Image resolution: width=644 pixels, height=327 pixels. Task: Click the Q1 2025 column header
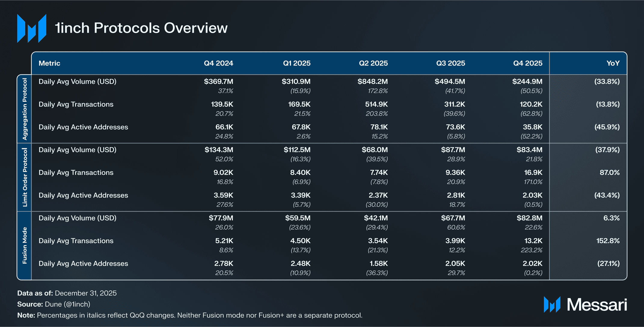click(x=296, y=63)
